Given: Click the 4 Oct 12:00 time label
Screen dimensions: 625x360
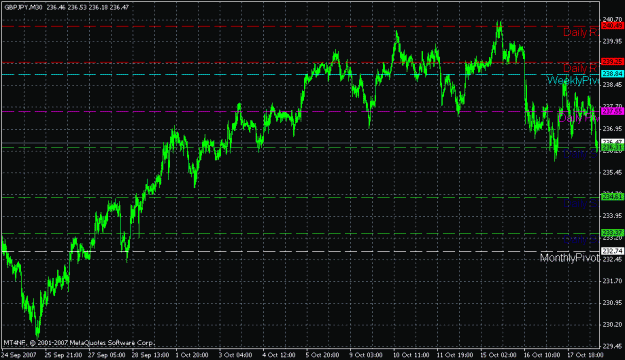Looking at the screenshot, I should (x=279, y=355).
